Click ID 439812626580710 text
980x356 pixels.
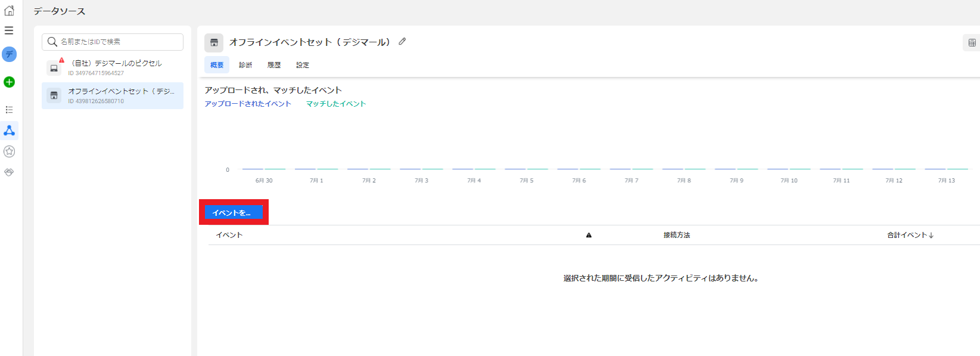tap(96, 101)
